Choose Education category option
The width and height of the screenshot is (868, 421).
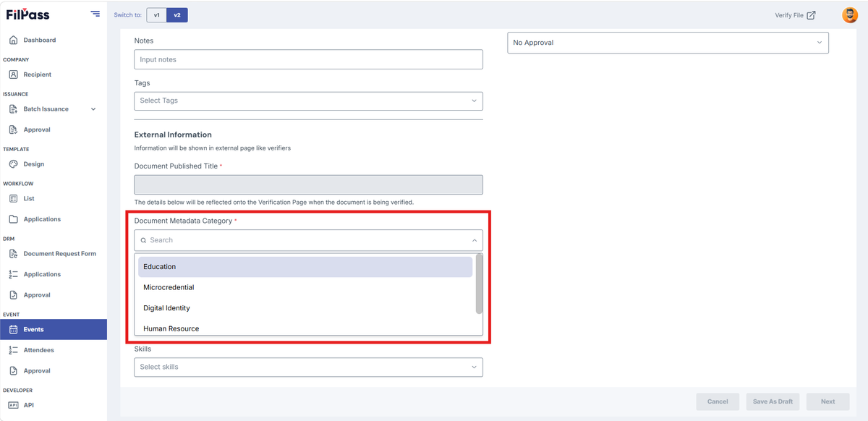tap(305, 267)
